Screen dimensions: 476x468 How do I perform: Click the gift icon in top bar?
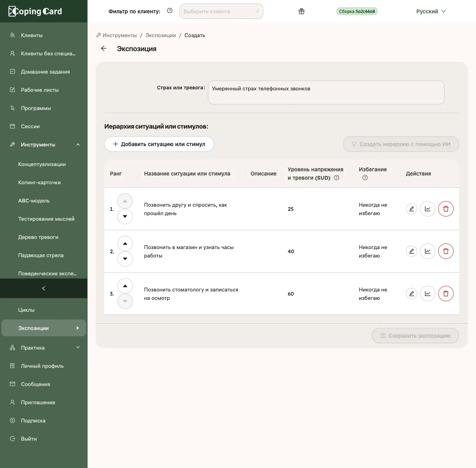[x=301, y=11]
